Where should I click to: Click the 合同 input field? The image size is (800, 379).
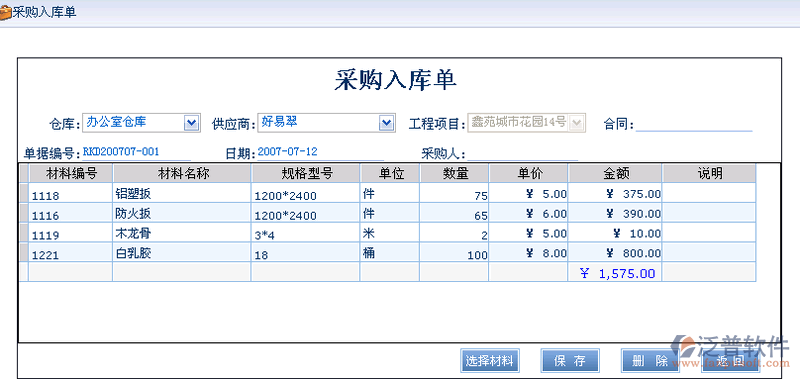pos(694,123)
